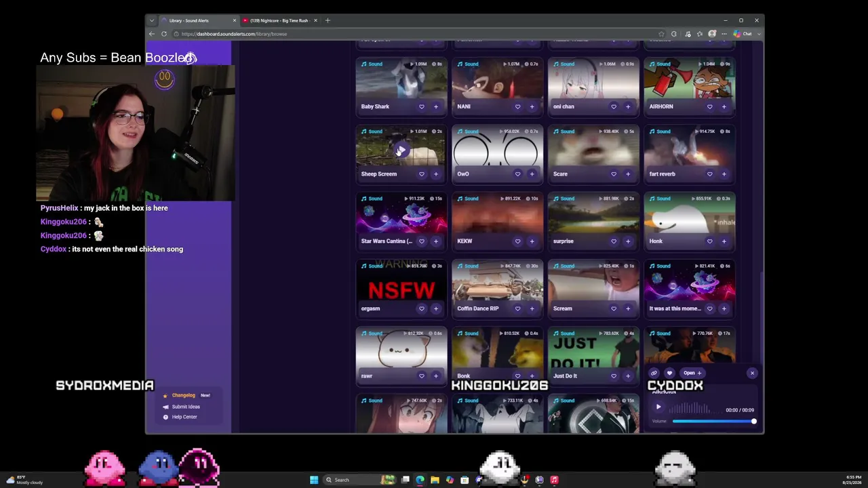Screen dimensions: 868x488
Task: Click the Open button in the sound player
Action: click(x=692, y=373)
